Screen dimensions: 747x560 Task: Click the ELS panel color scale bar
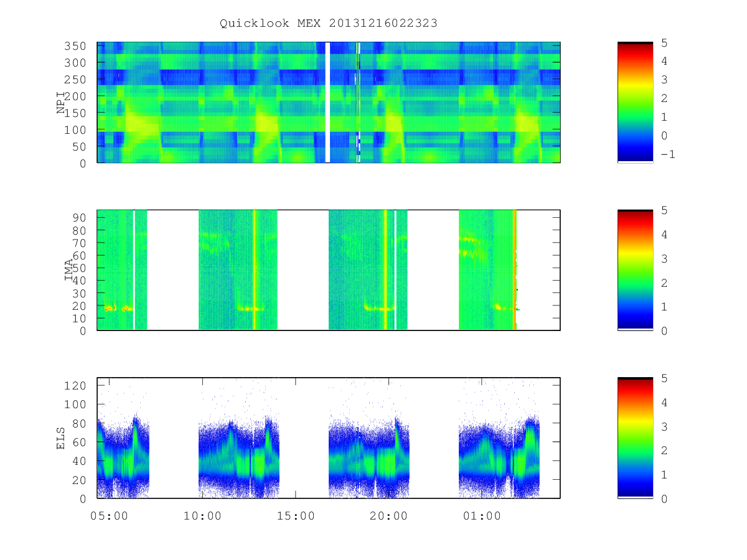click(x=635, y=438)
